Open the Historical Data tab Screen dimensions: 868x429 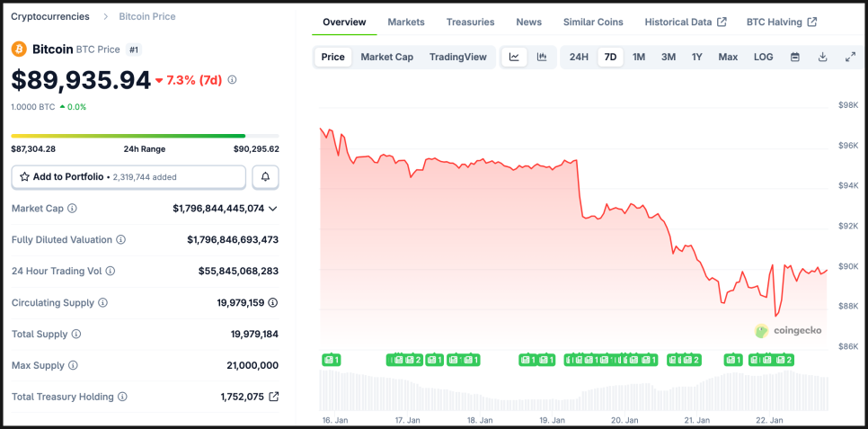[685, 22]
